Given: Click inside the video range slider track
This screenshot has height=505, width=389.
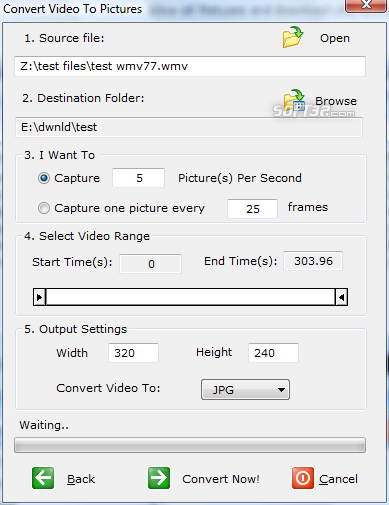Looking at the screenshot, I should tap(190, 297).
